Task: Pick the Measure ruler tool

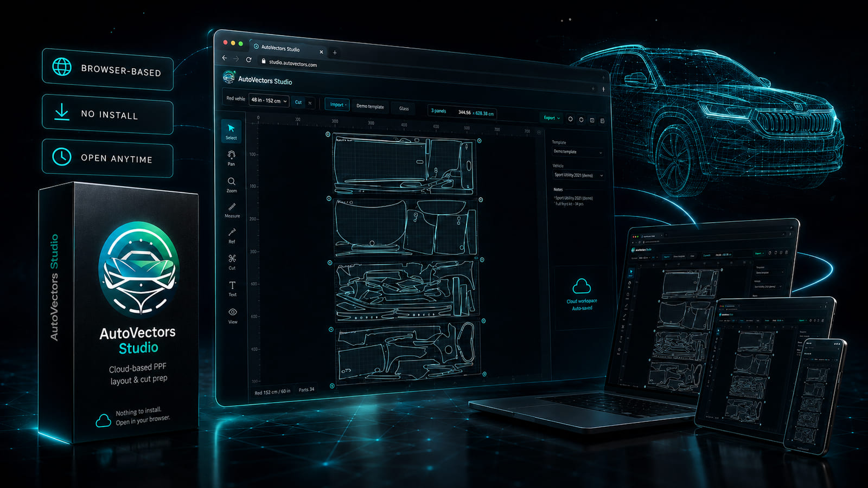Action: pyautogui.click(x=232, y=210)
